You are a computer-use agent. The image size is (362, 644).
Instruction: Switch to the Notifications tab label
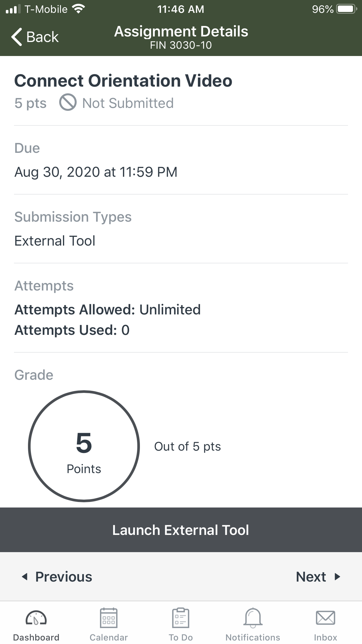click(253, 638)
